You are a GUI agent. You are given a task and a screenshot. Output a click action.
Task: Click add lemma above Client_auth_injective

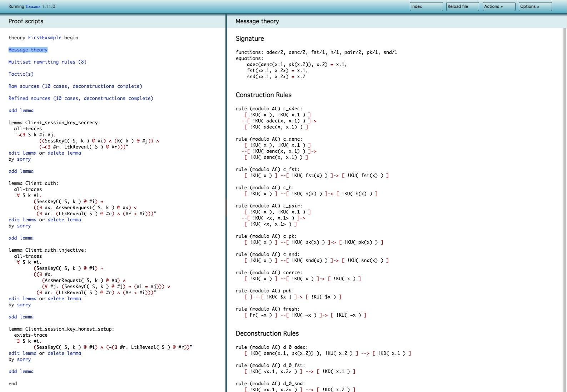tap(21, 238)
